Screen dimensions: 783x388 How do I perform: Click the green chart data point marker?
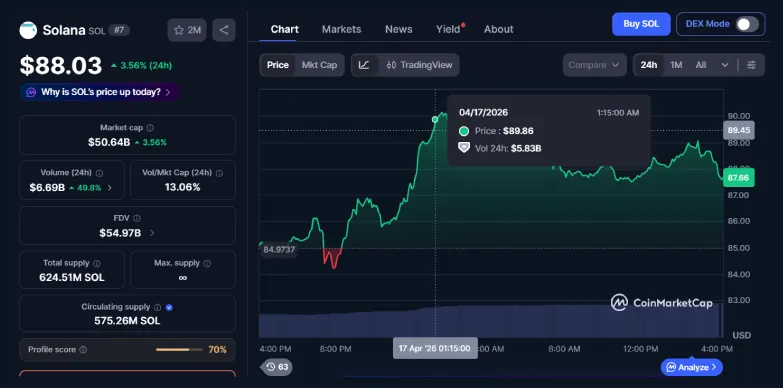(x=435, y=119)
